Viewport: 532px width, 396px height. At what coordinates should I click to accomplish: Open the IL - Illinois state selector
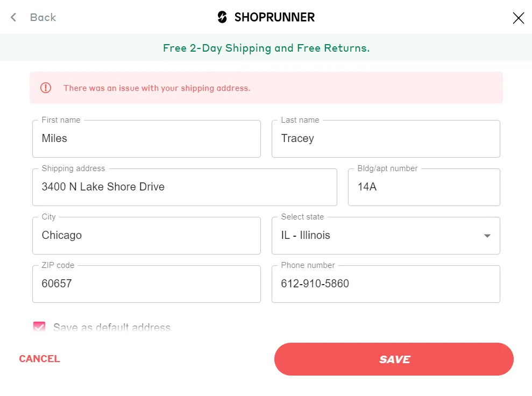pos(377,236)
